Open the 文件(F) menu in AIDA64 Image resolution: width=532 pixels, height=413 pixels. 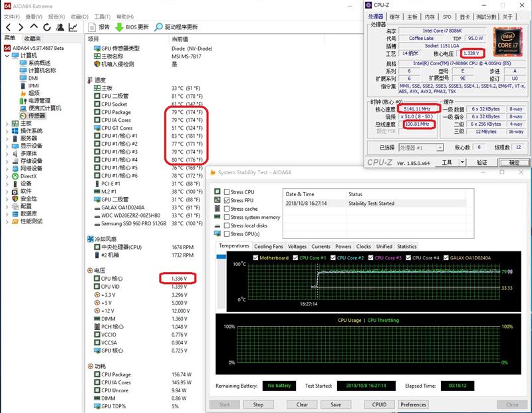click(12, 17)
